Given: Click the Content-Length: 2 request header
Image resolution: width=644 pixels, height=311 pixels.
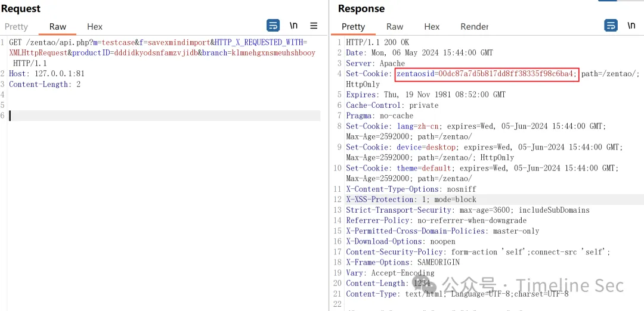Looking at the screenshot, I should coord(45,85).
